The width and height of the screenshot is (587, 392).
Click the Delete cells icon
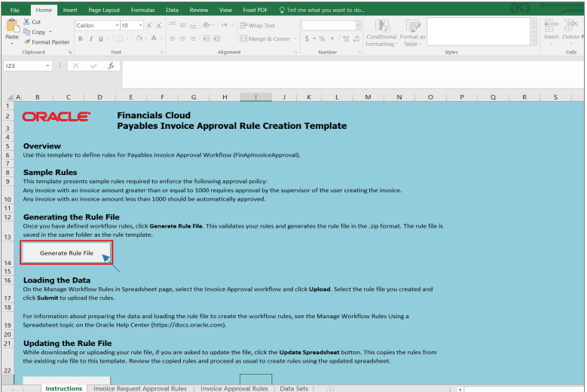(570, 26)
